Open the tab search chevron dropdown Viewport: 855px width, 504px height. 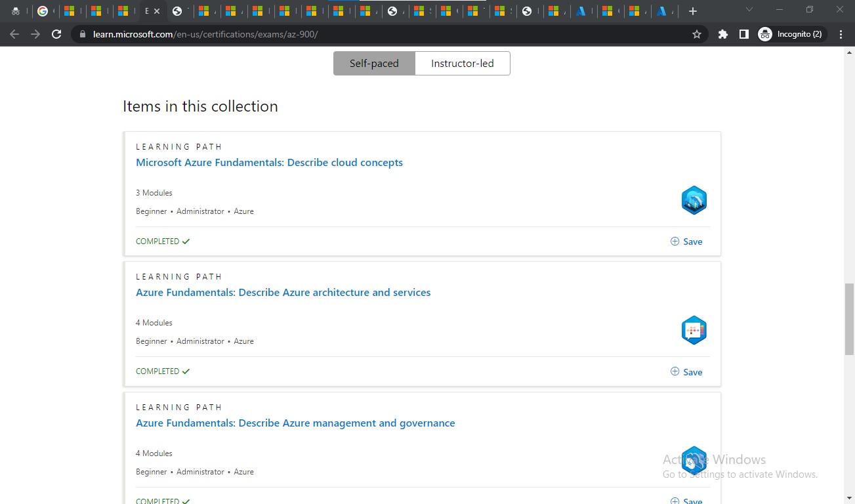click(748, 10)
